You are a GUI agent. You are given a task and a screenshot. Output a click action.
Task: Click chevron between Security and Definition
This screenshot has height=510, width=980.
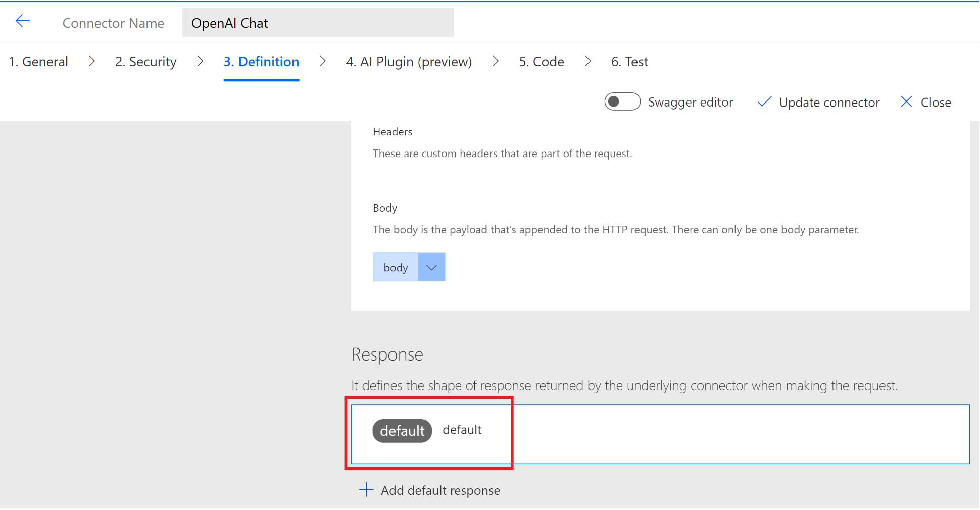pyautogui.click(x=201, y=62)
